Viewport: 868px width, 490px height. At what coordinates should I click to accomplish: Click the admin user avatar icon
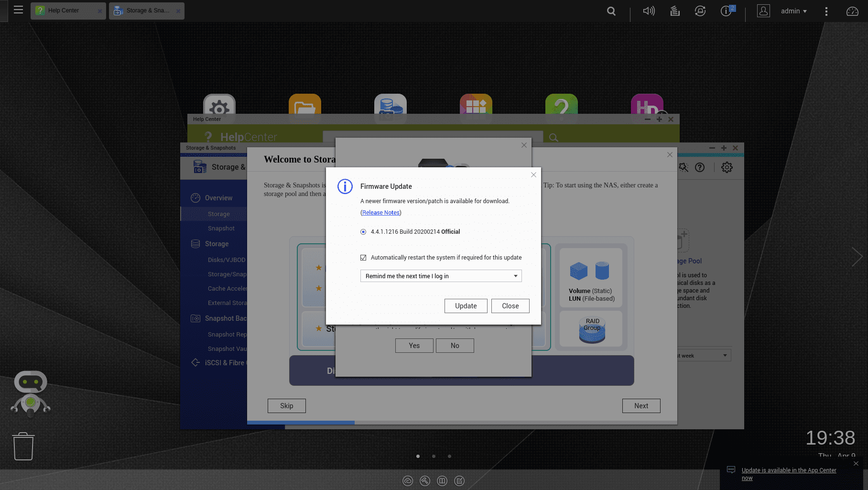(763, 11)
